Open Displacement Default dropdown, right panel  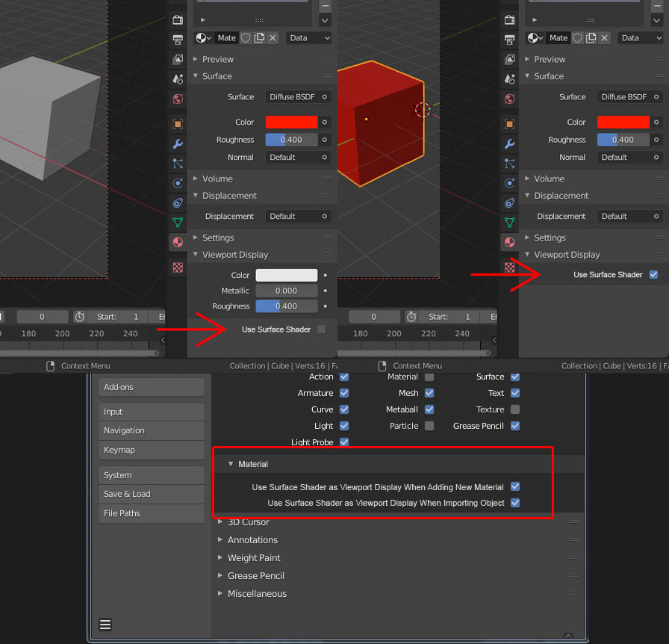(623, 216)
